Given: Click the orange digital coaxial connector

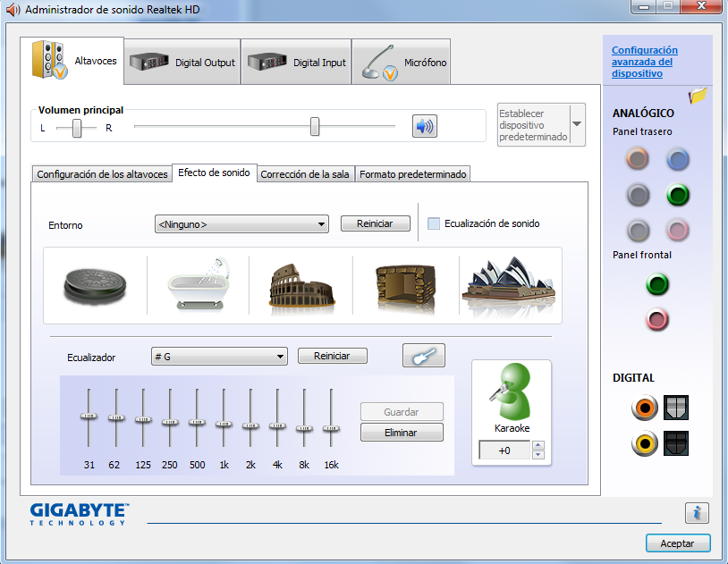Looking at the screenshot, I should pyautogui.click(x=645, y=408).
